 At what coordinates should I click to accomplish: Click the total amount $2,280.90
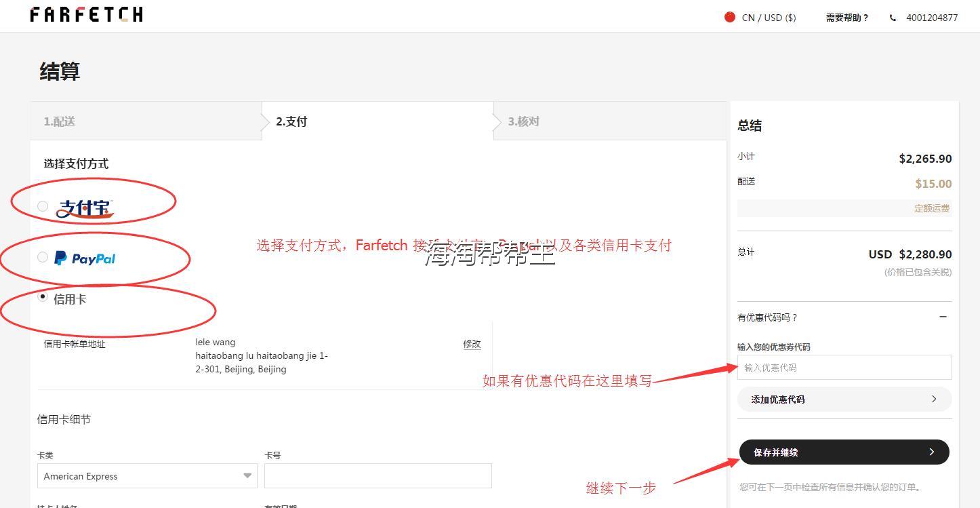point(925,254)
